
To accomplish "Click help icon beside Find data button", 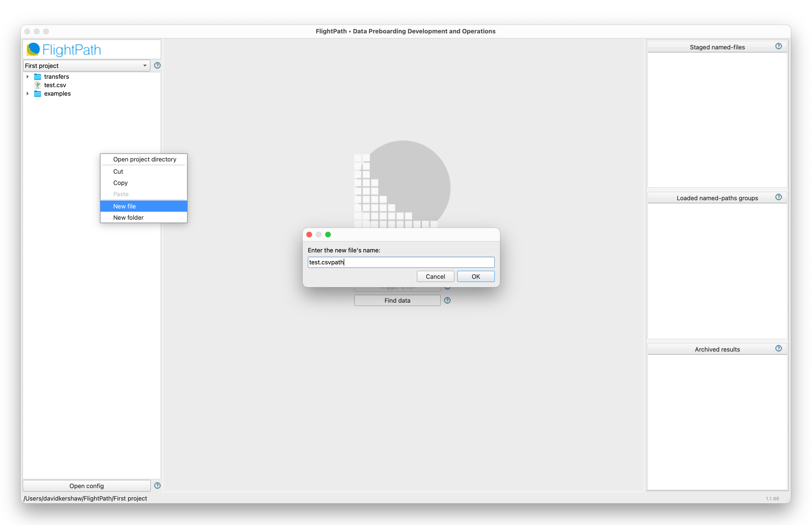I will point(447,300).
